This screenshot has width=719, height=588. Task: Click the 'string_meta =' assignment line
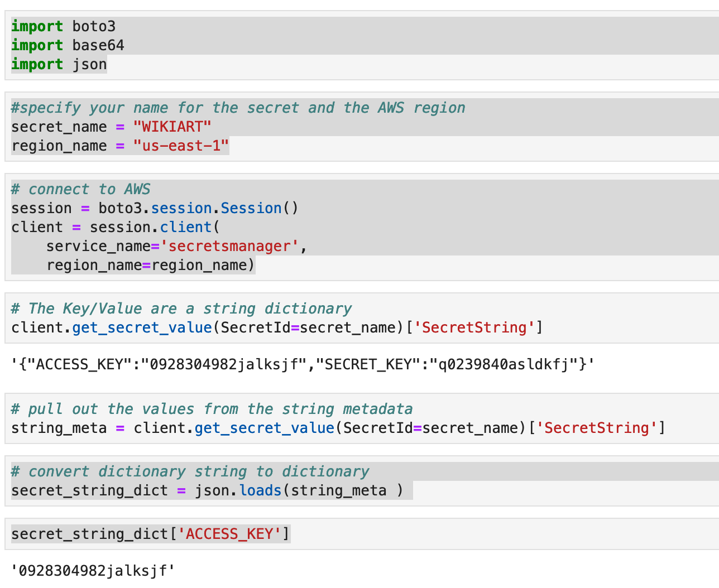[338, 428]
